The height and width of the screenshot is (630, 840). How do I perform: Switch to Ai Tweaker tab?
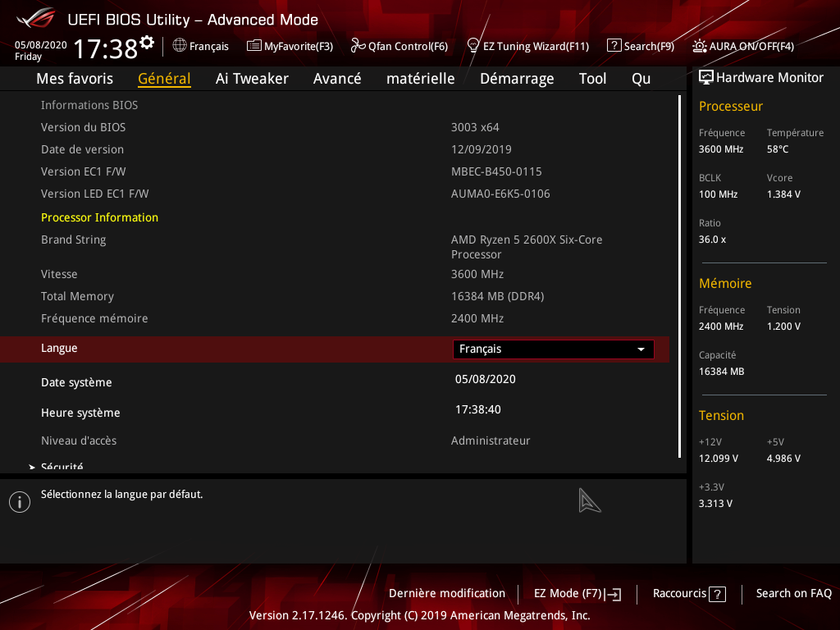[252, 79]
